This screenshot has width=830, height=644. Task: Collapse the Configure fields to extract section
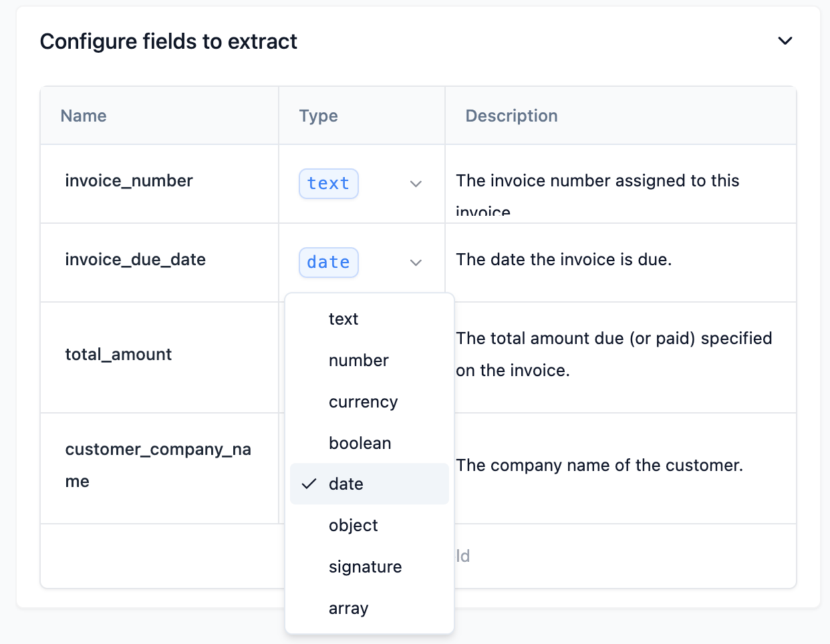coord(785,41)
